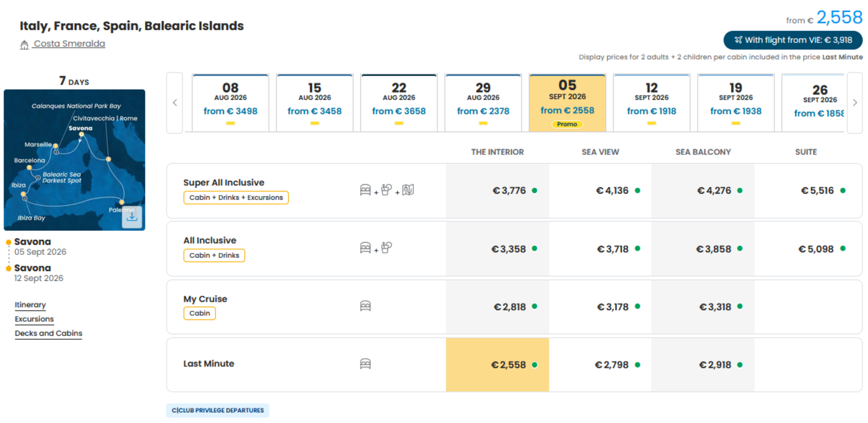
Task: Click the drinks icon in All Inclusive row
Action: click(386, 247)
